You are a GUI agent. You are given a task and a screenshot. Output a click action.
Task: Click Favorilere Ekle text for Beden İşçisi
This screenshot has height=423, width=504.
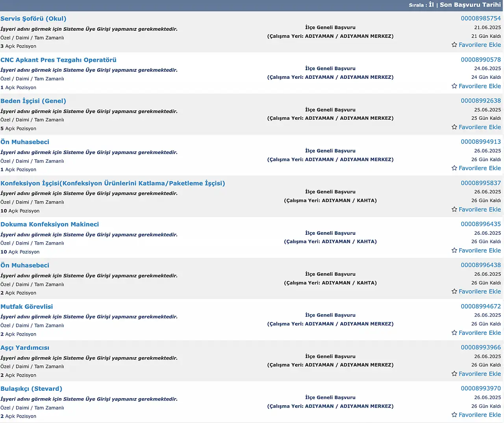coord(480,127)
